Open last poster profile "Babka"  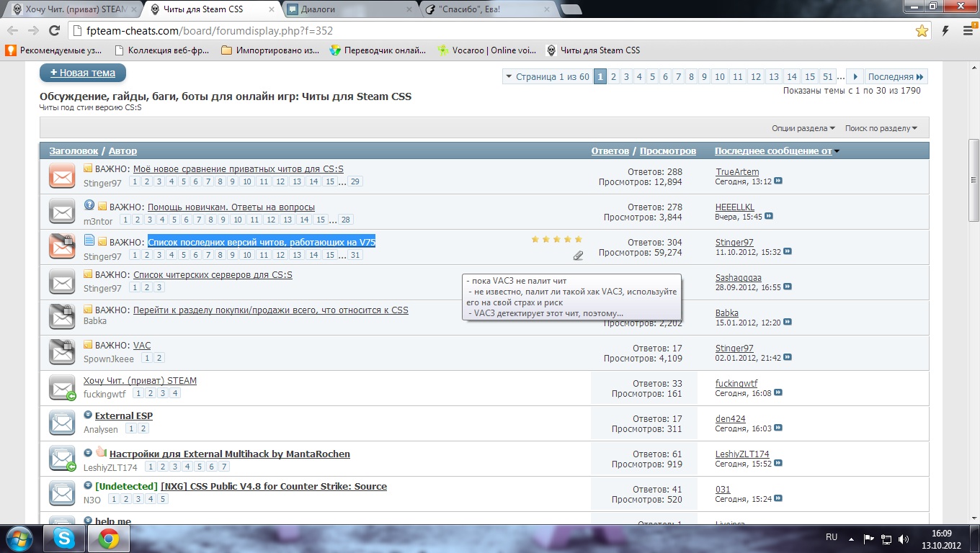pos(727,313)
